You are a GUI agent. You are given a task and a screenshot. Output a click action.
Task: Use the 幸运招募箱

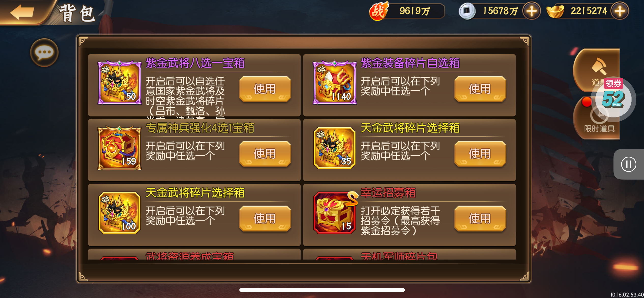480,219
